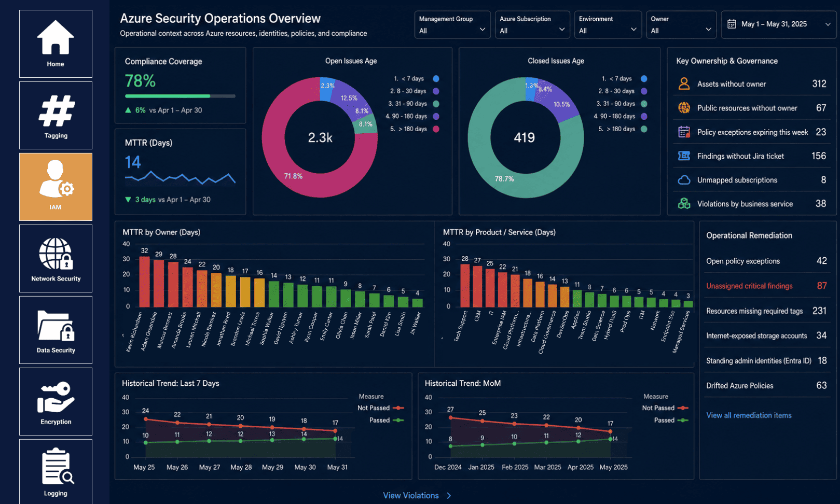Toggle Open Issues '8 - 30 days' legend dot
The width and height of the screenshot is (840, 504).
[x=436, y=91]
